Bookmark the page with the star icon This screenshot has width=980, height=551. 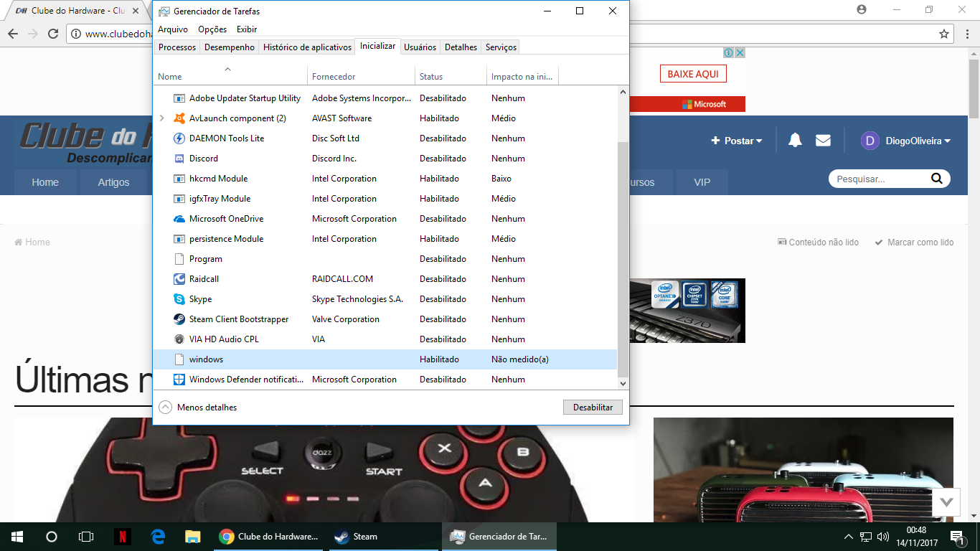pyautogui.click(x=944, y=34)
